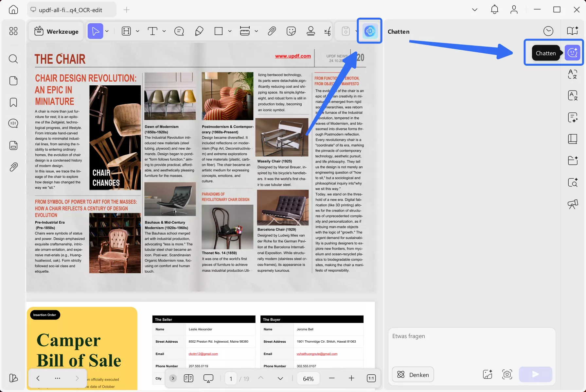Expand the rectangle shape dropdown arrow

click(x=230, y=31)
